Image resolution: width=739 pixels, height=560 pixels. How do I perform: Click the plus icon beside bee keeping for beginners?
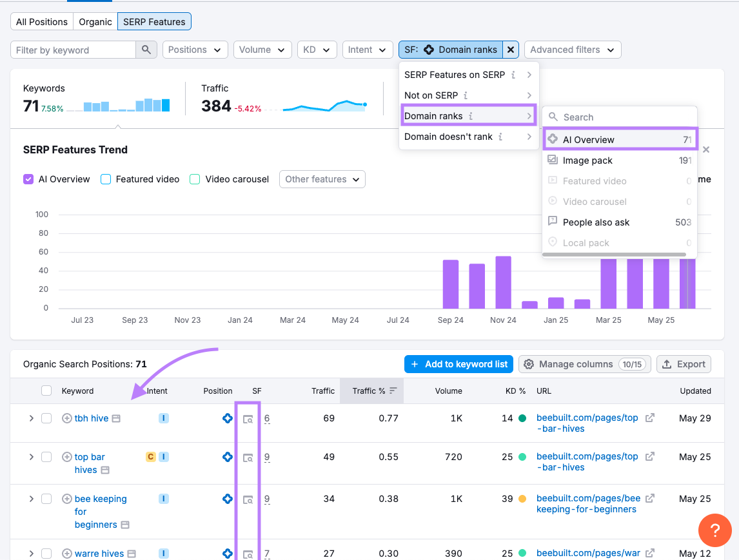[x=66, y=498]
